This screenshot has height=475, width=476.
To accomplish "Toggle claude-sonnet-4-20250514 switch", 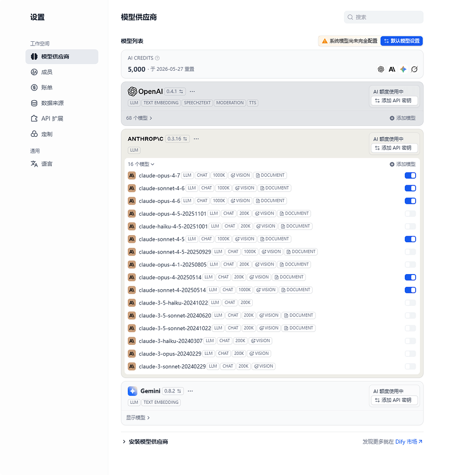I will coord(410,290).
